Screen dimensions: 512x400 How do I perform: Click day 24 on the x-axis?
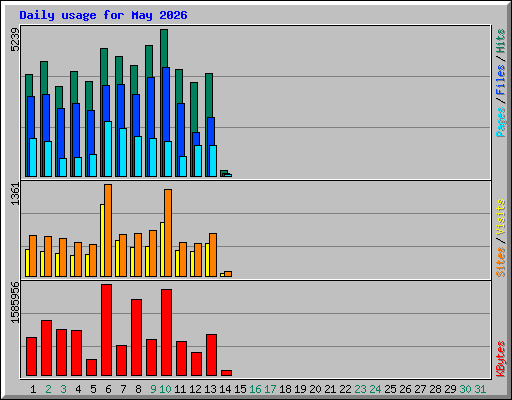click(375, 389)
